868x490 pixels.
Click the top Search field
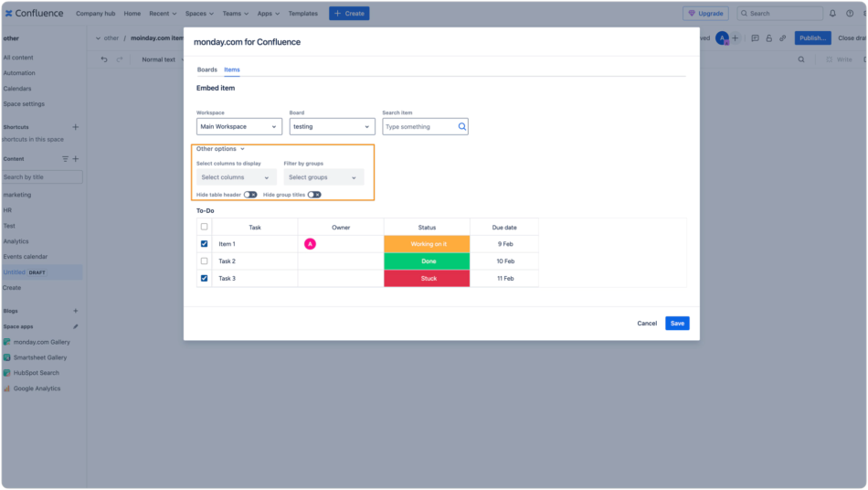780,14
